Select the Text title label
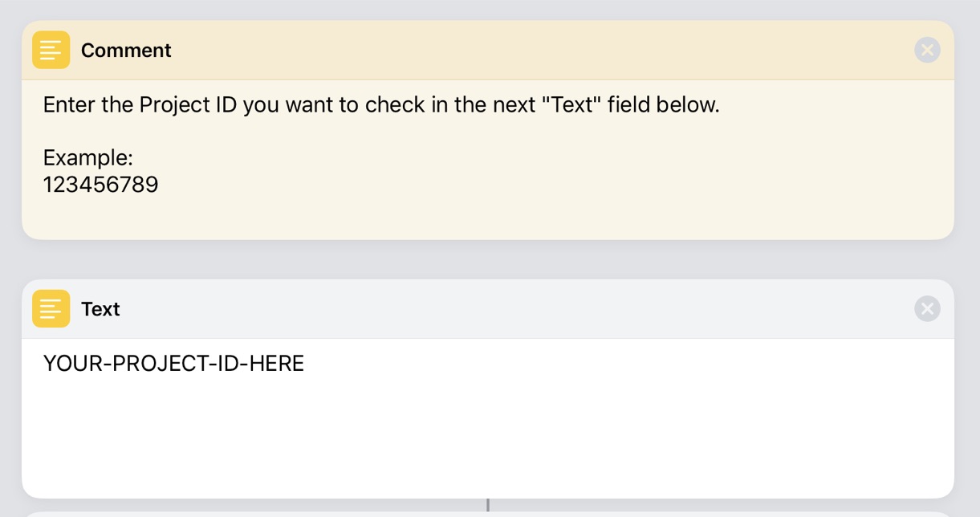 pos(100,308)
